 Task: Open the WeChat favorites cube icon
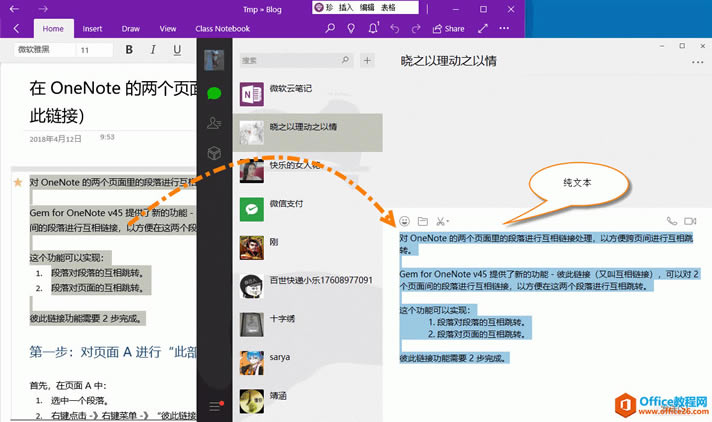click(x=213, y=153)
